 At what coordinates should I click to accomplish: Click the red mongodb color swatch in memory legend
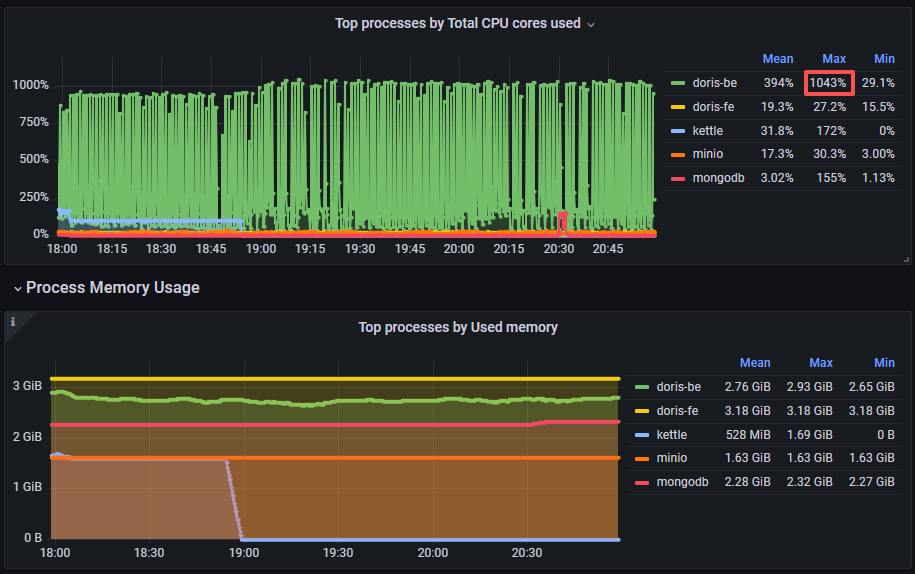pyautogui.click(x=641, y=483)
